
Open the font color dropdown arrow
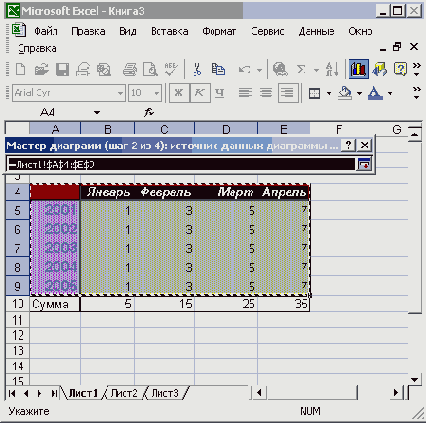[390, 93]
